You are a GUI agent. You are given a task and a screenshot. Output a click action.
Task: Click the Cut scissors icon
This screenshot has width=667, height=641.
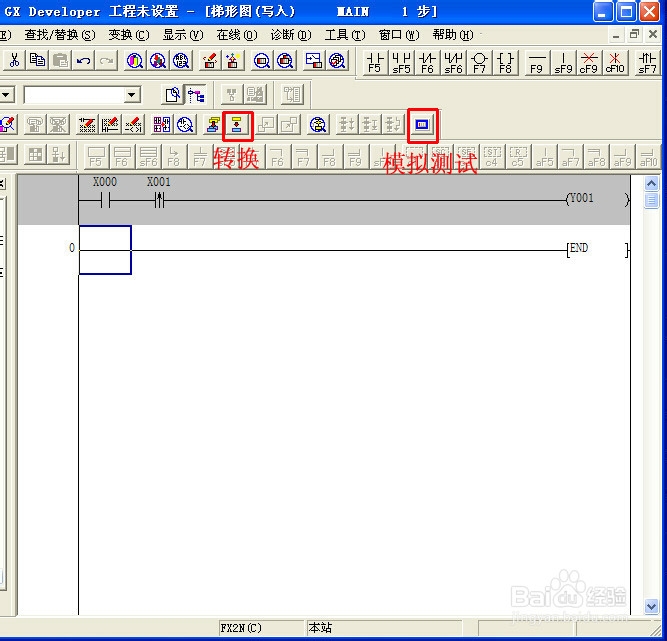[14, 60]
